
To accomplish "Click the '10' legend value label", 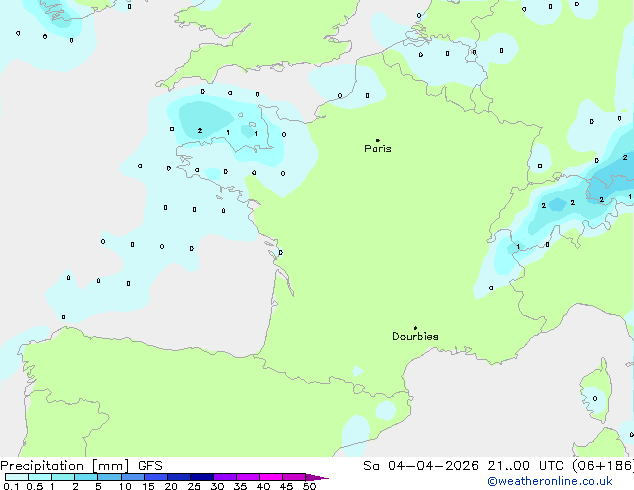I will (125, 486).
